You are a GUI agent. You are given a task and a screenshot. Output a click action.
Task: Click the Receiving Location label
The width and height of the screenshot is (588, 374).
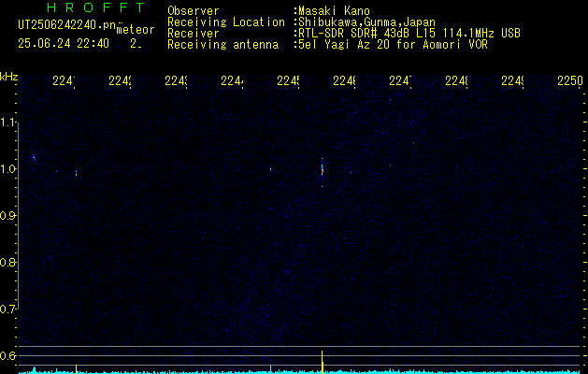[226, 22]
